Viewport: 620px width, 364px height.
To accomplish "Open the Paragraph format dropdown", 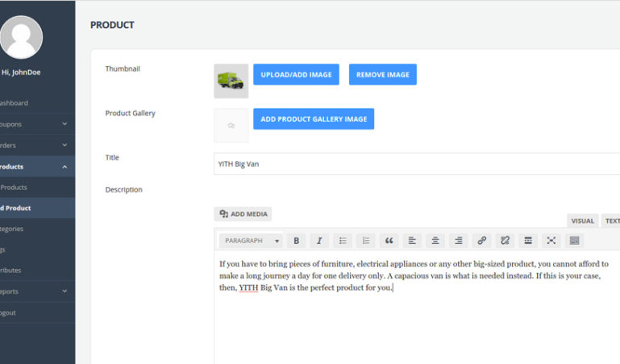I will 252,241.
